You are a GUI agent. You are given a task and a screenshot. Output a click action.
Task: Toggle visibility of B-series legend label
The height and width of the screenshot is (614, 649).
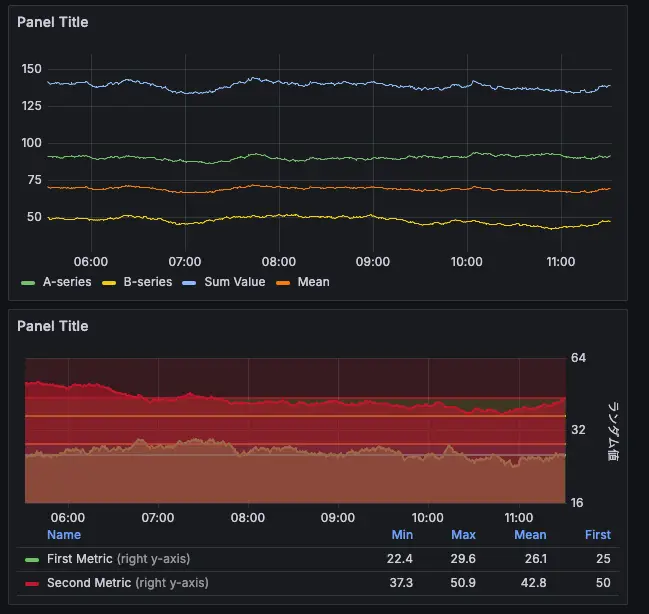click(x=148, y=282)
